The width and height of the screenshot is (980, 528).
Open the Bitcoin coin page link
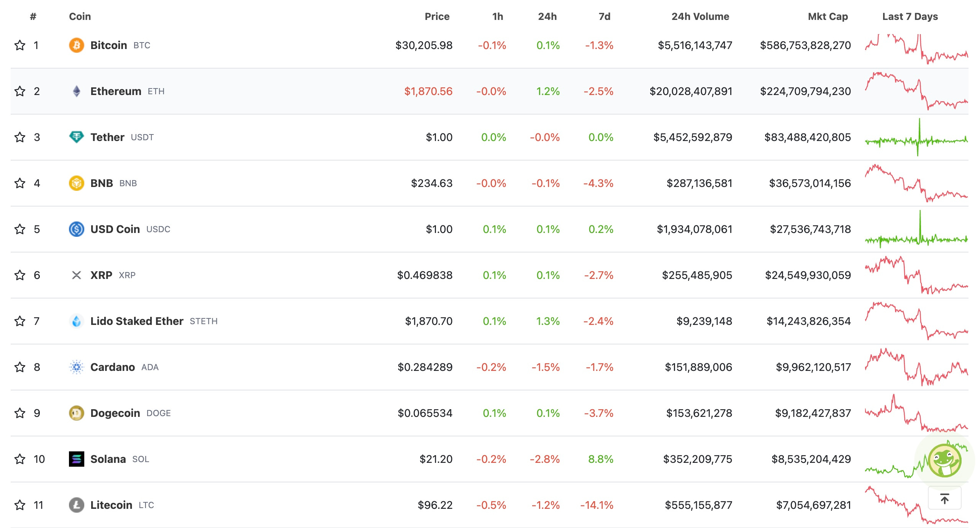coord(108,45)
